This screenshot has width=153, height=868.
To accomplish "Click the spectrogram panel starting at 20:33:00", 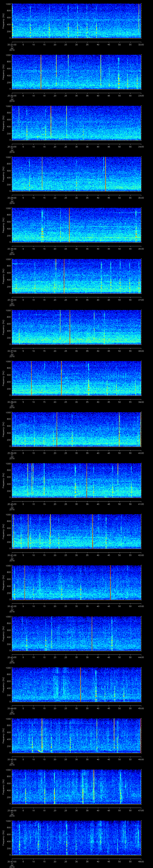I will [x=76, y=123].
